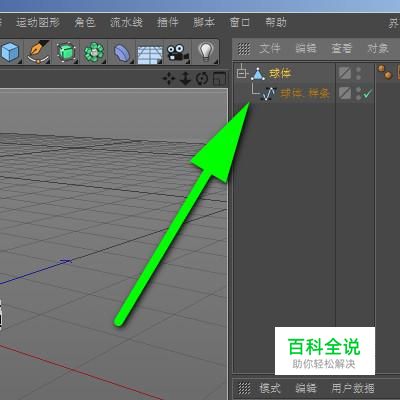This screenshot has width=400, height=400.
Task: Open Attribute Manager 用户数据 menu
Action: click(353, 388)
